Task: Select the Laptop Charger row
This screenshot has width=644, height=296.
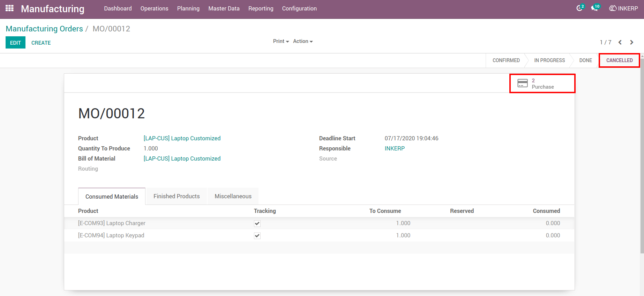Action: 319,223
